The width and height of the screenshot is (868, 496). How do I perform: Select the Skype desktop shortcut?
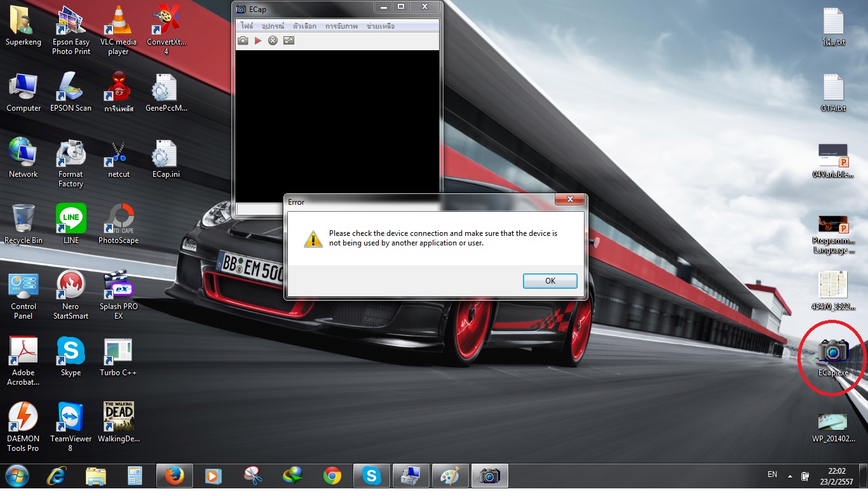point(71,357)
